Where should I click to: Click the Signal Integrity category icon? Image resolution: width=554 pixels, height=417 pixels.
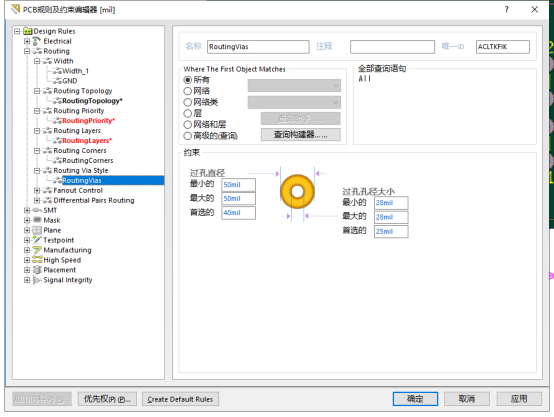(x=37, y=280)
